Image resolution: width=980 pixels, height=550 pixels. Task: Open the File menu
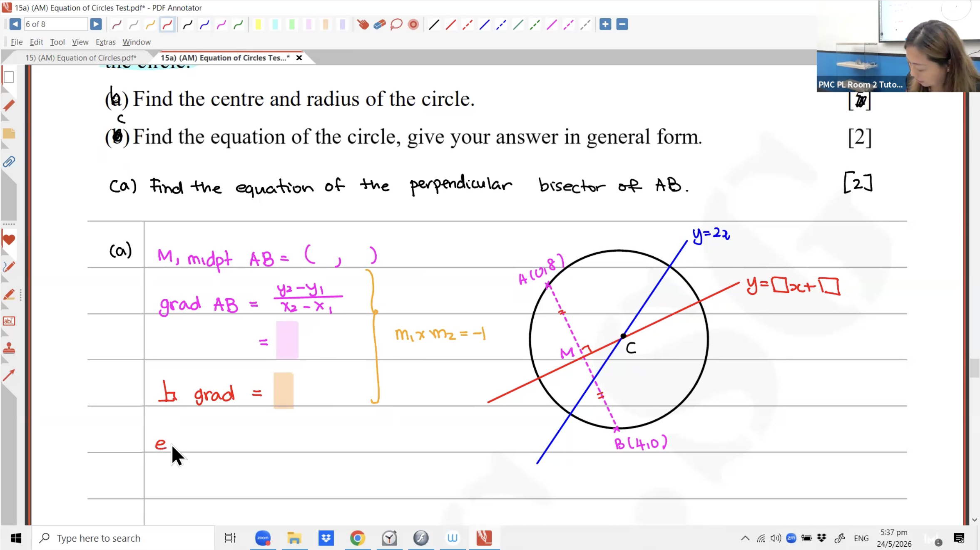point(17,42)
